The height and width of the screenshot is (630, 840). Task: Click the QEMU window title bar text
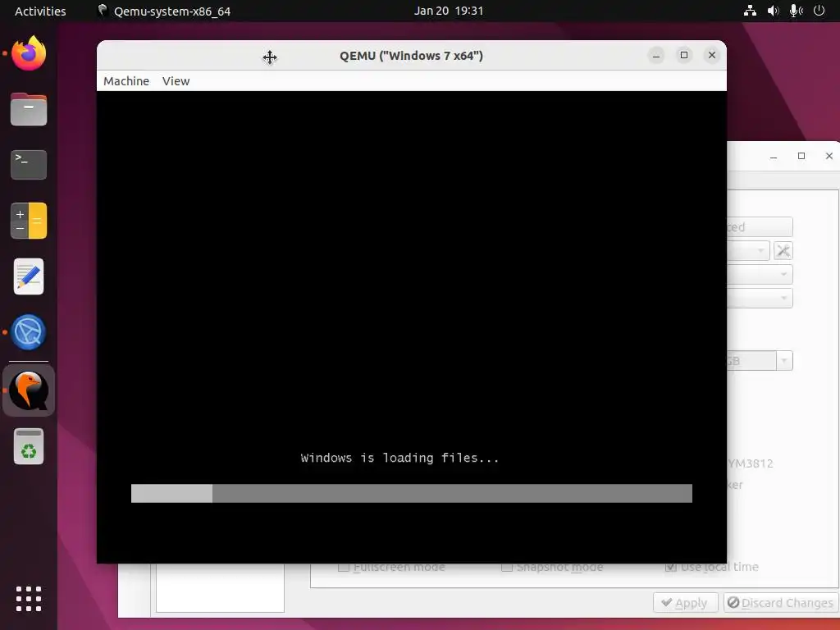(412, 56)
